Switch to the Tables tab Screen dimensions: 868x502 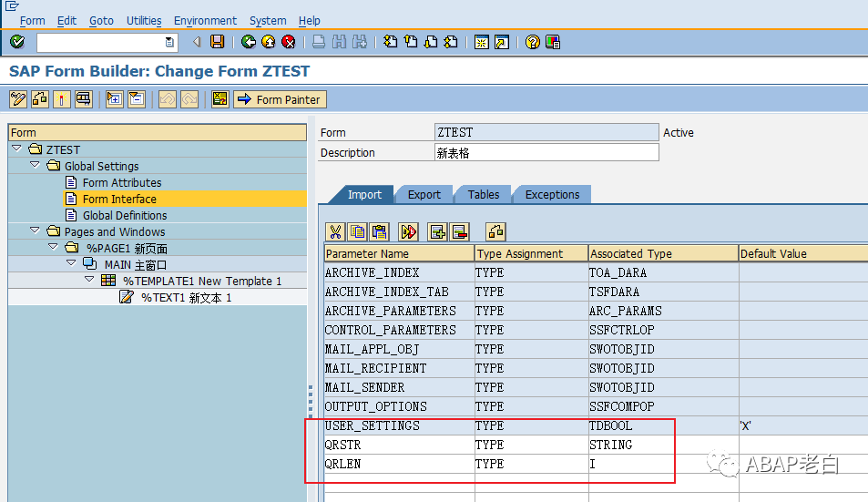click(x=484, y=195)
